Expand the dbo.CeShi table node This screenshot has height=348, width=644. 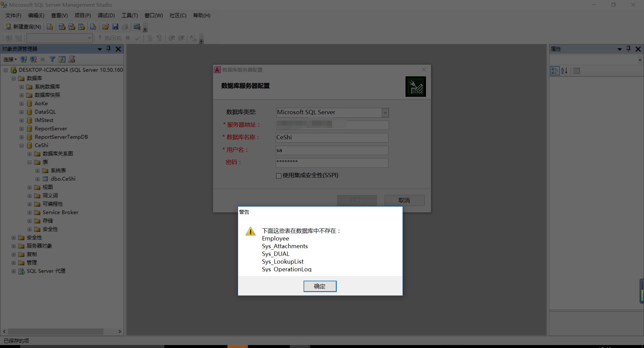[x=38, y=179]
